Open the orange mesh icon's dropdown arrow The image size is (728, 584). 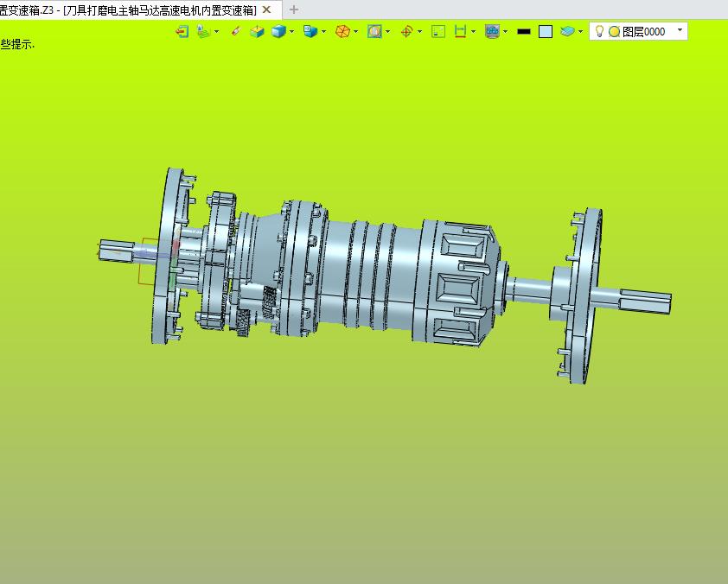(355, 32)
